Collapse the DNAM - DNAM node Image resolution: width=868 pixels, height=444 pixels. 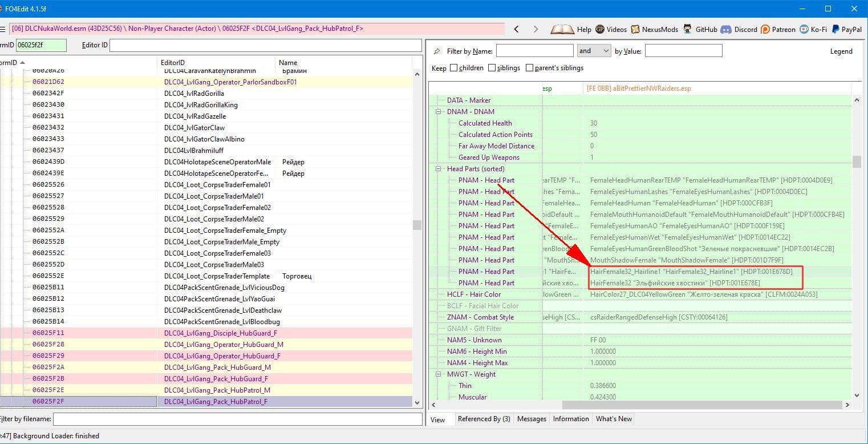pos(439,112)
